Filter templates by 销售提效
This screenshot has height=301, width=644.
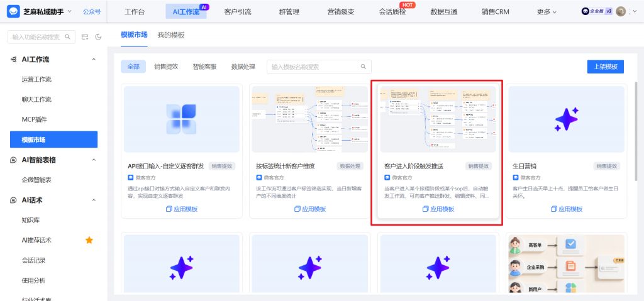tap(166, 67)
